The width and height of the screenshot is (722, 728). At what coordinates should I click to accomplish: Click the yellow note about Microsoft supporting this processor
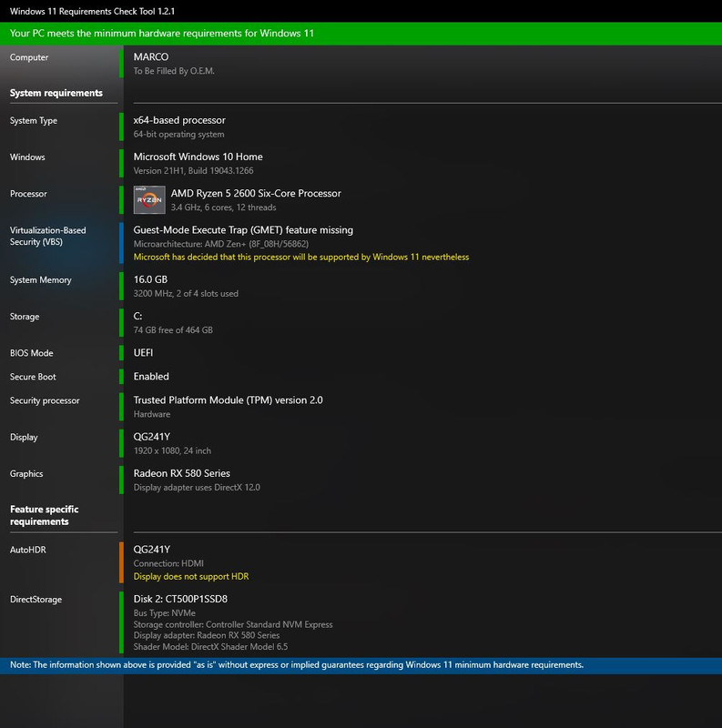[301, 258]
